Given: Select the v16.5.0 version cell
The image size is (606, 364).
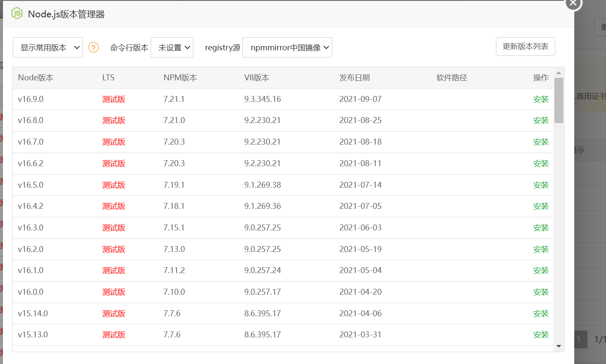Looking at the screenshot, I should click(30, 185).
